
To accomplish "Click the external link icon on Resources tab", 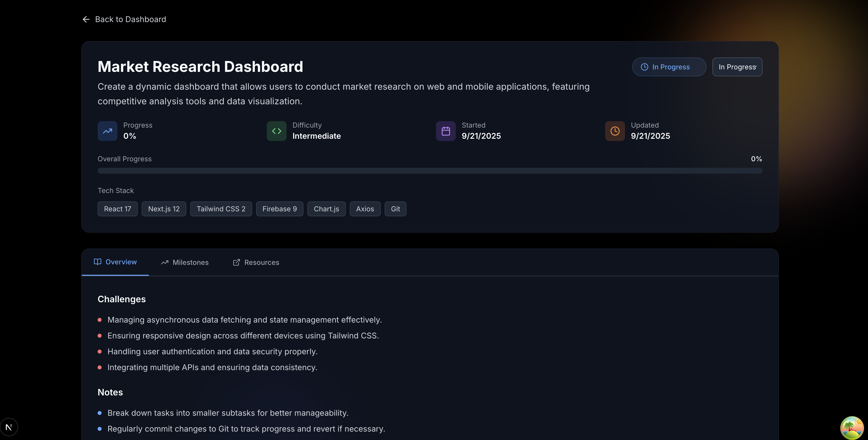I will click(236, 262).
